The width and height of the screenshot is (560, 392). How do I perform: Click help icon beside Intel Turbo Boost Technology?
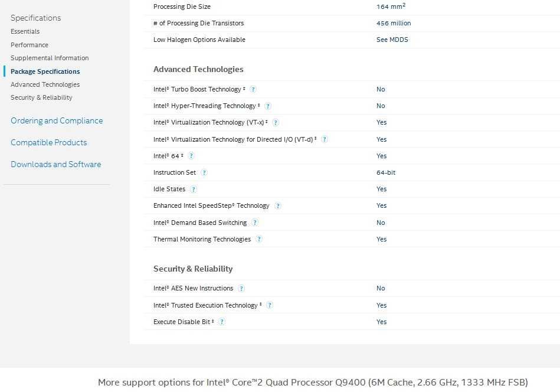pyautogui.click(x=253, y=89)
